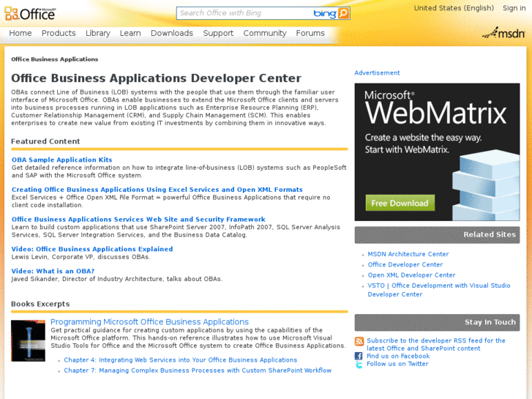Subscribe to the developer RSS feed link
Viewport: 532px width, 399px height.
(x=436, y=344)
